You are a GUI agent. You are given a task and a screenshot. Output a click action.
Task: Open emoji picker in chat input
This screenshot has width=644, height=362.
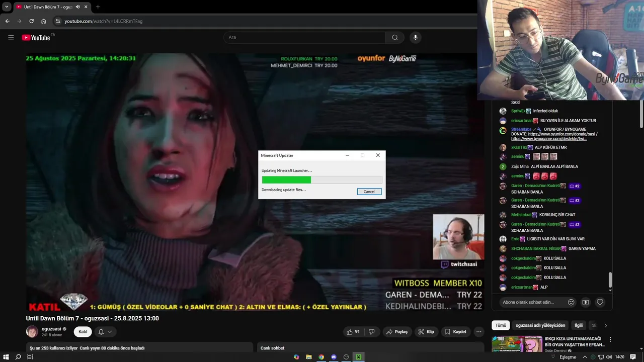tap(571, 302)
